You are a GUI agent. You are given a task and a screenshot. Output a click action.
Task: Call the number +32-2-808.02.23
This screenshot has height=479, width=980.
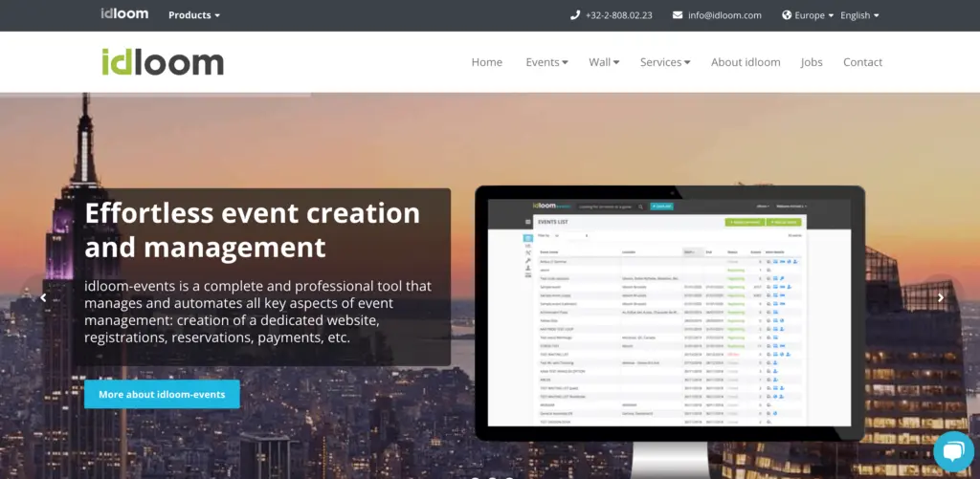[x=618, y=15]
